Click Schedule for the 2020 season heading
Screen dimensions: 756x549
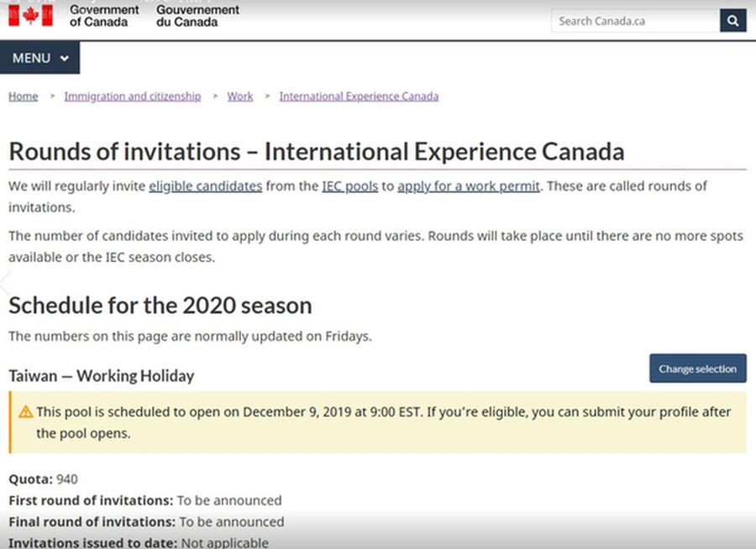pos(160,305)
